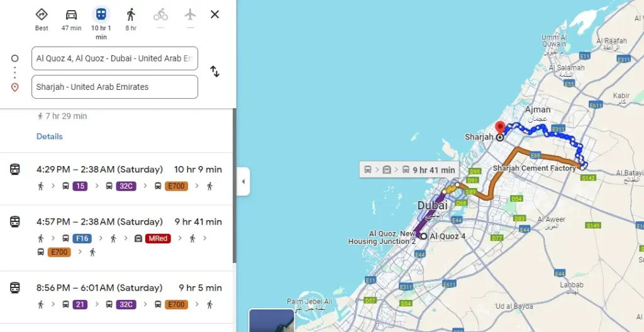Click transit icon beside 4:57 PM route
The width and height of the screenshot is (644, 332).
tap(15, 222)
